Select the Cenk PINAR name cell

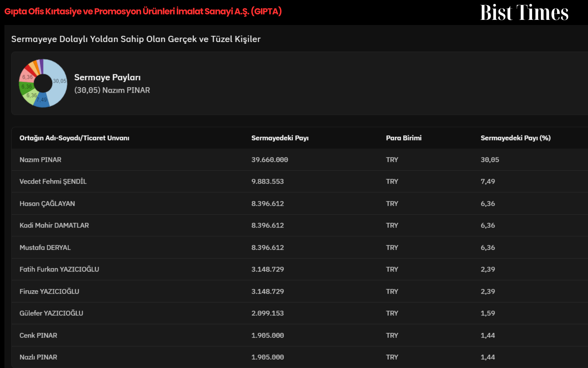(38, 335)
